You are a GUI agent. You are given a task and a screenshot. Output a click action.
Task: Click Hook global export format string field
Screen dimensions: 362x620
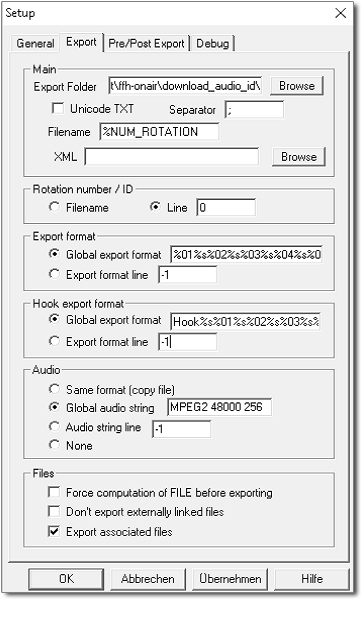tap(245, 321)
